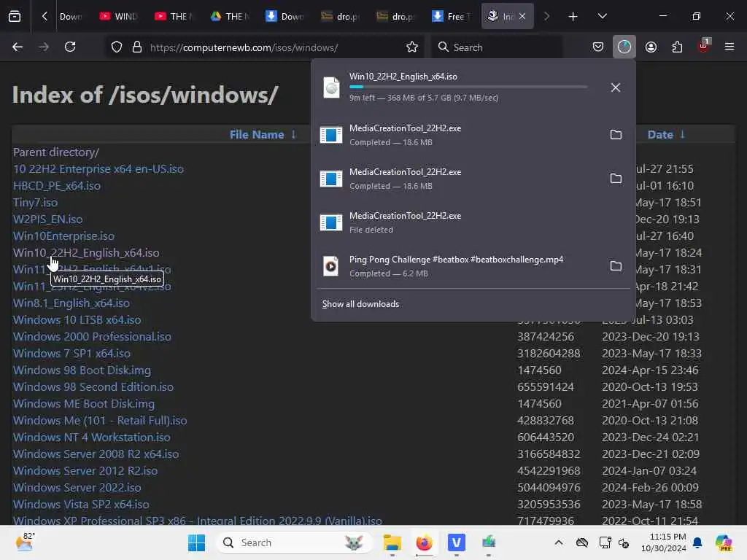
Task: View site security padlock information
Action: coord(137,47)
